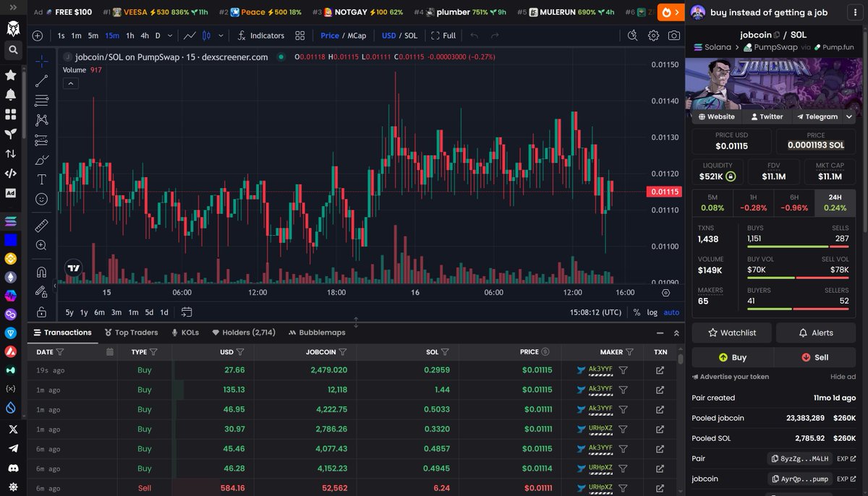Open chart type dropdown arrow

click(x=220, y=35)
